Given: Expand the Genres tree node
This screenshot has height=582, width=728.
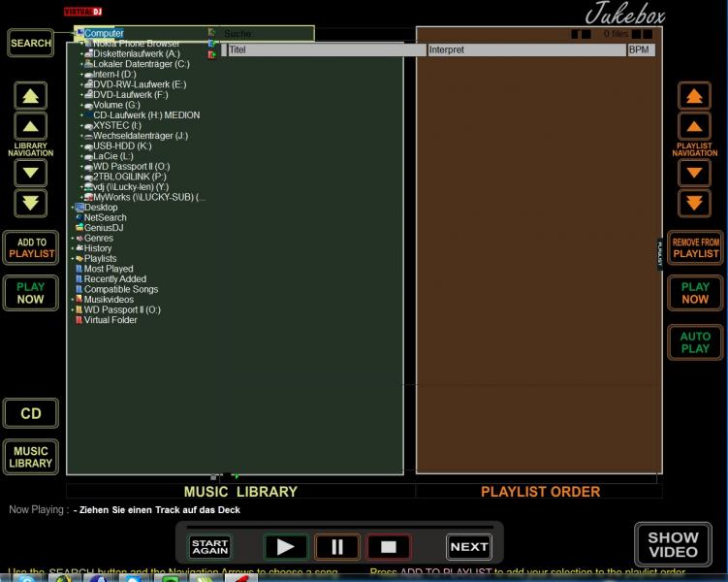Looking at the screenshot, I should point(73,239).
